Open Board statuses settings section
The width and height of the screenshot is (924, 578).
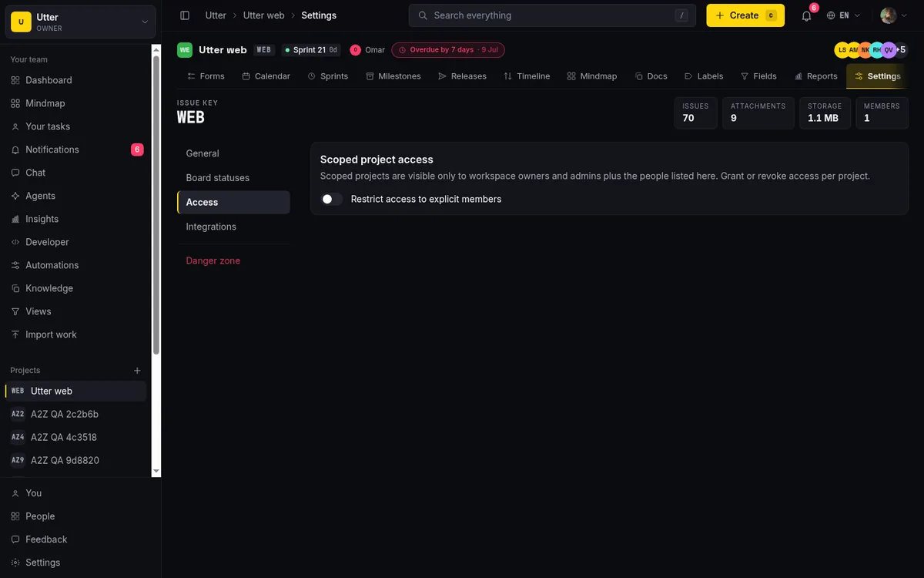(233, 178)
